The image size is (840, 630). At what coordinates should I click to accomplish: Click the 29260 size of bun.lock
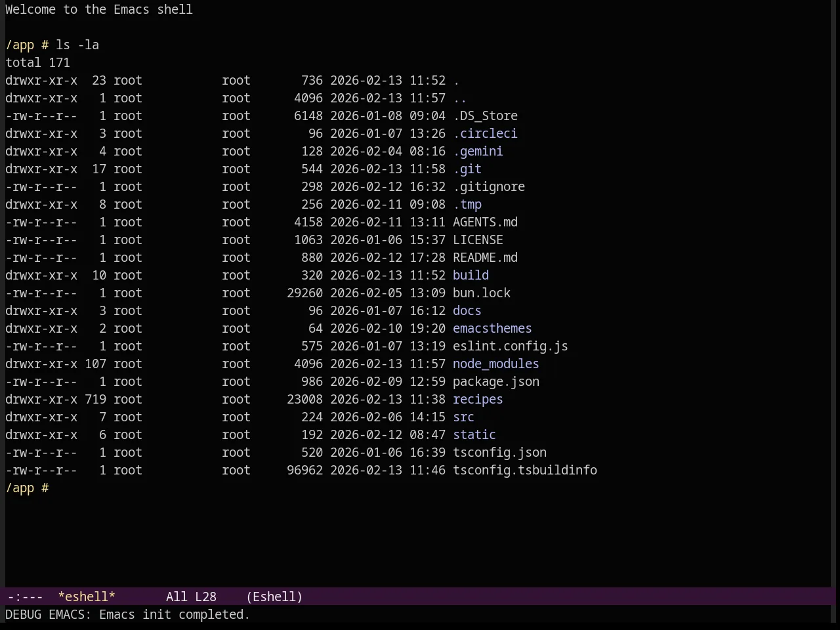(x=304, y=293)
